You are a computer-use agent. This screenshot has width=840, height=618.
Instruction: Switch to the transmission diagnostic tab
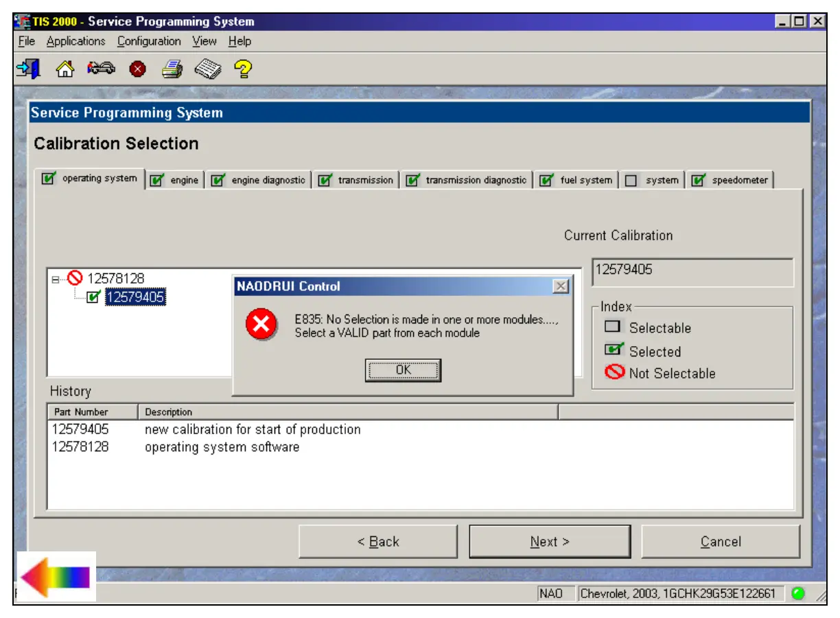pyautogui.click(x=476, y=181)
